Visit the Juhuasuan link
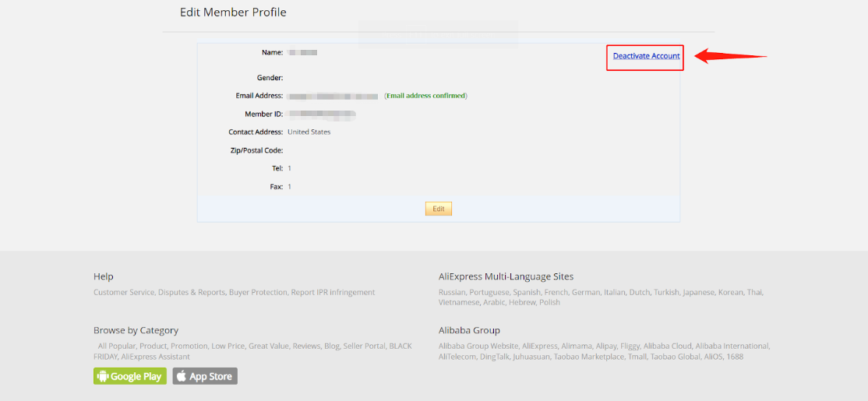The image size is (868, 401). [x=531, y=357]
